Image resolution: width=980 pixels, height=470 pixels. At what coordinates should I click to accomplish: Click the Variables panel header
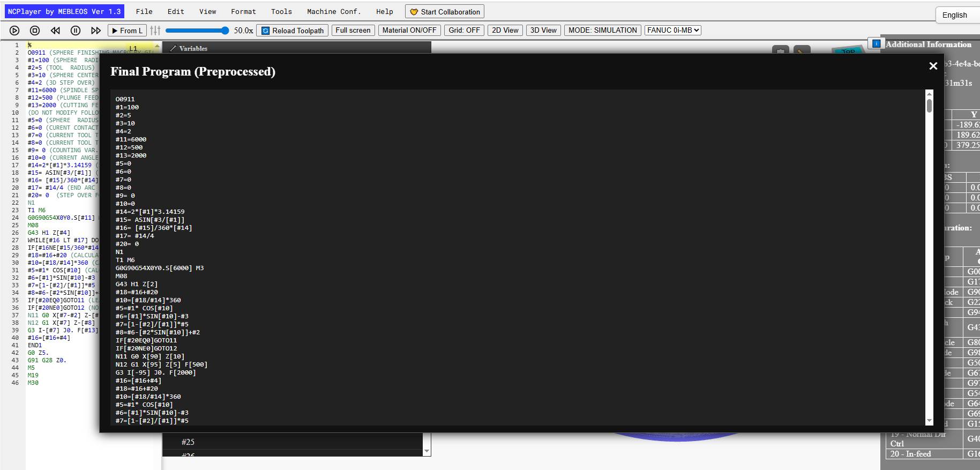click(x=296, y=48)
